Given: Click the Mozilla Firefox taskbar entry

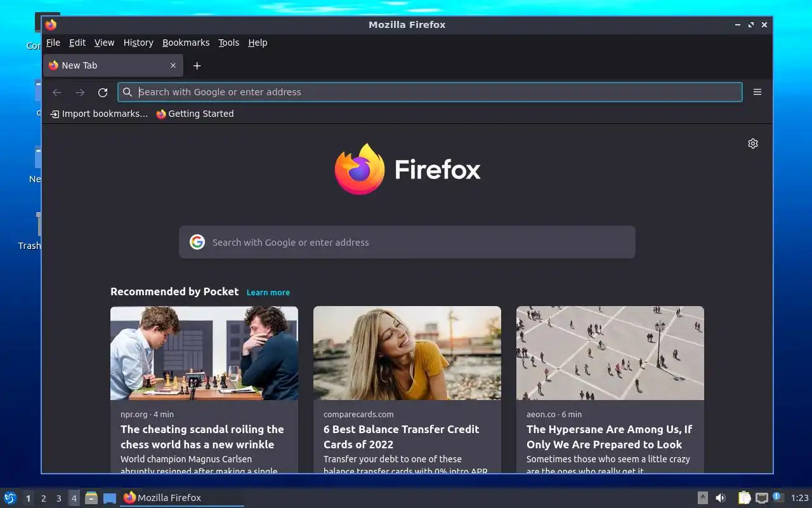Looking at the screenshot, I should 182,498.
